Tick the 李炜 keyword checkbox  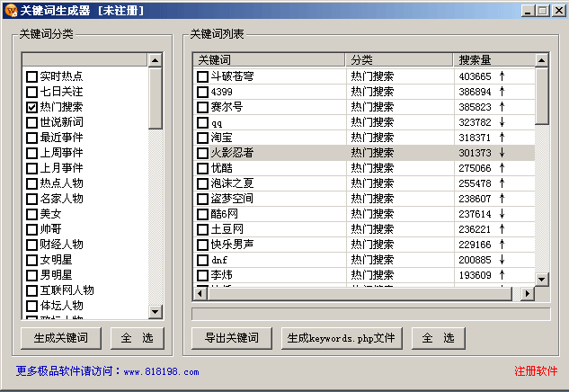pyautogui.click(x=202, y=275)
